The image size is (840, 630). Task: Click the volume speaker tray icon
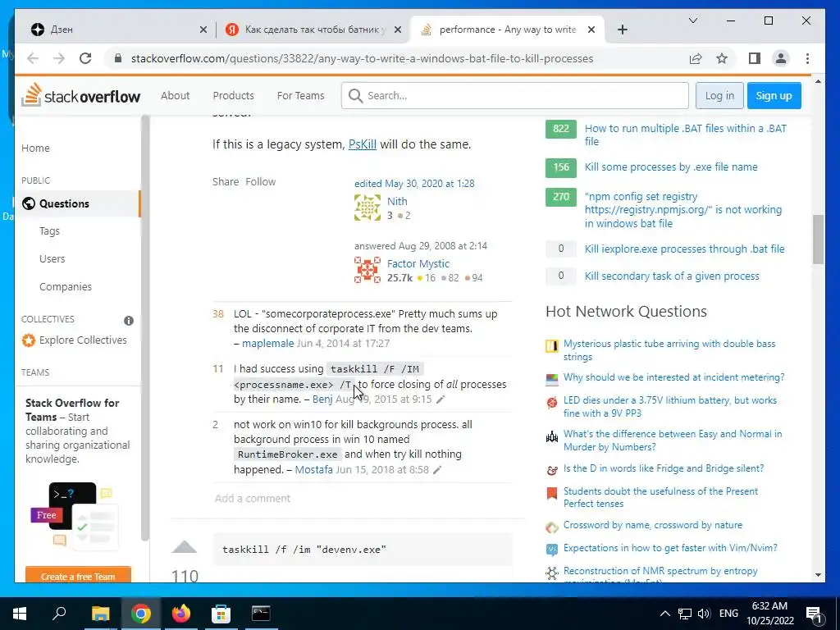704,614
